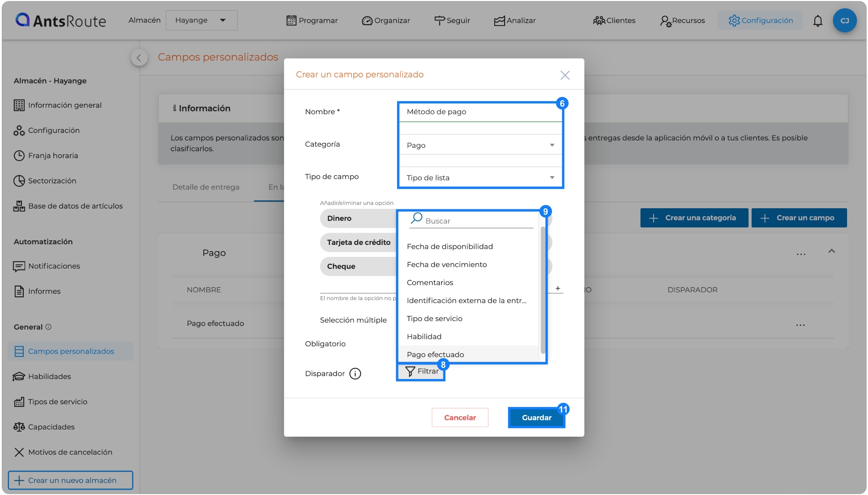The width and height of the screenshot is (868, 495).
Task: Choose Fecha de disponibilidad from list
Action: (468, 247)
